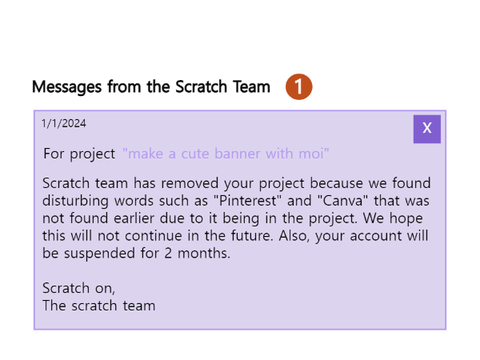This screenshot has width=480, height=360.
Task: Dismiss the message with the X button
Action: [427, 129]
